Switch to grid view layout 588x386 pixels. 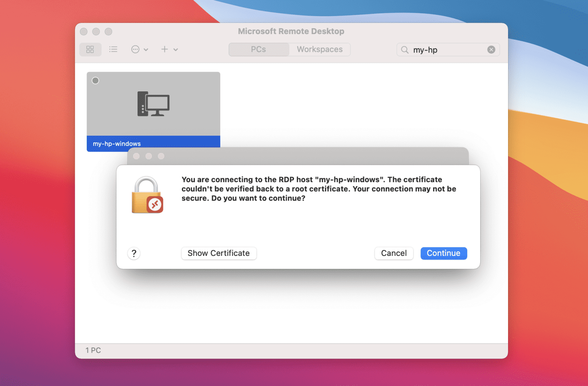click(x=90, y=49)
